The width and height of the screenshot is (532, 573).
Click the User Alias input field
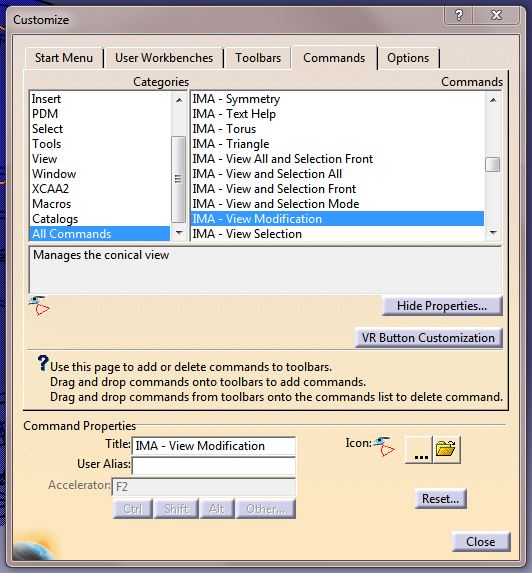click(214, 466)
